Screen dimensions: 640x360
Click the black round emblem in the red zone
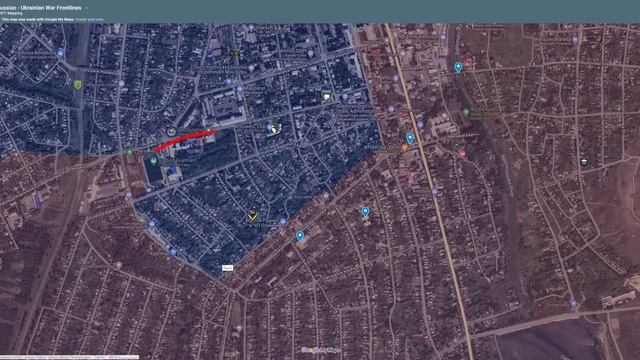[584, 162]
